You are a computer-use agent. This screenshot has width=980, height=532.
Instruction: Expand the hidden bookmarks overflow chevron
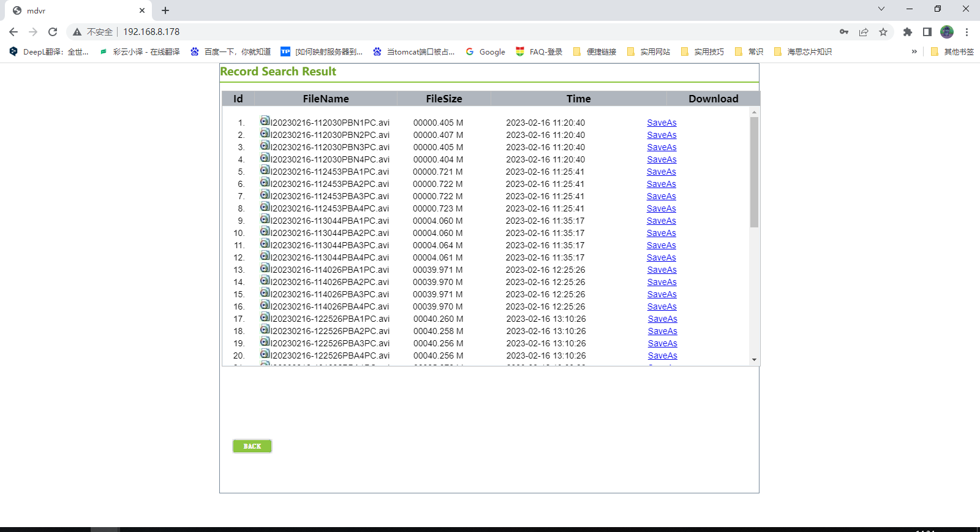coord(914,51)
